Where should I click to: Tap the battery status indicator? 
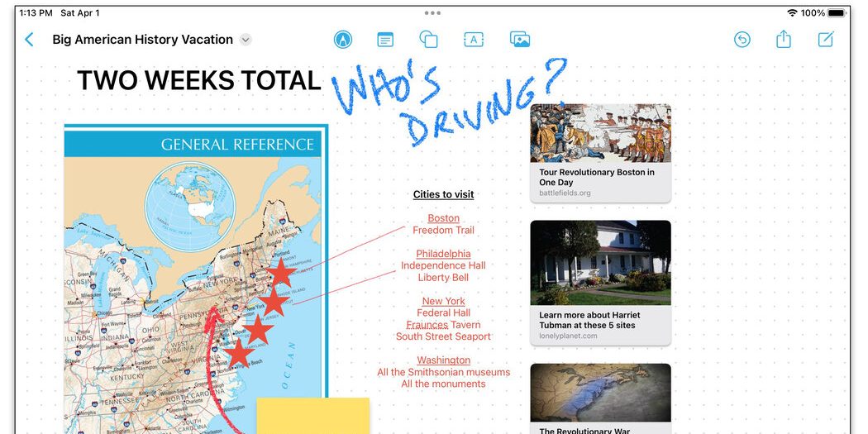pyautogui.click(x=837, y=13)
